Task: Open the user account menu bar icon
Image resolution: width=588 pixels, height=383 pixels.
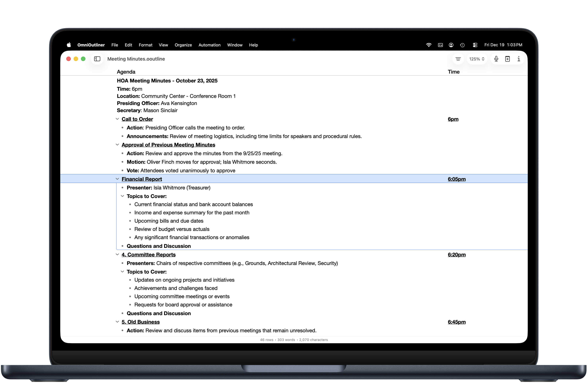Action: tap(451, 45)
